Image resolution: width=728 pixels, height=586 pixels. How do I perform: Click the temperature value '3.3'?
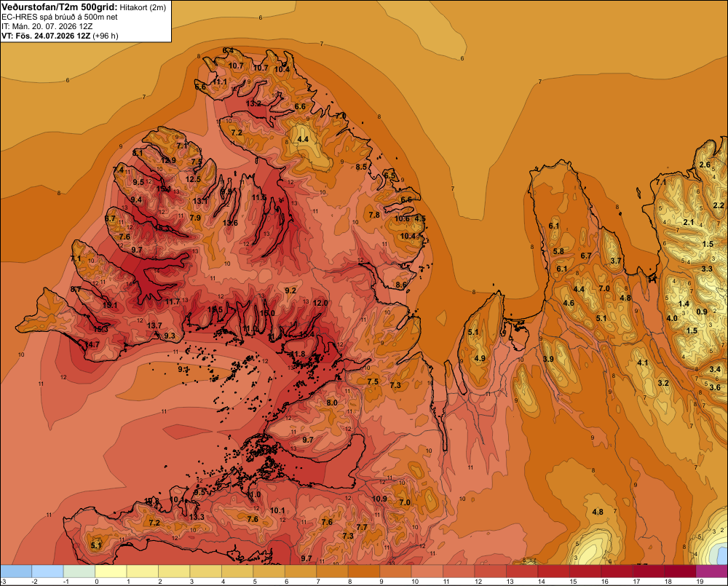coord(707,269)
